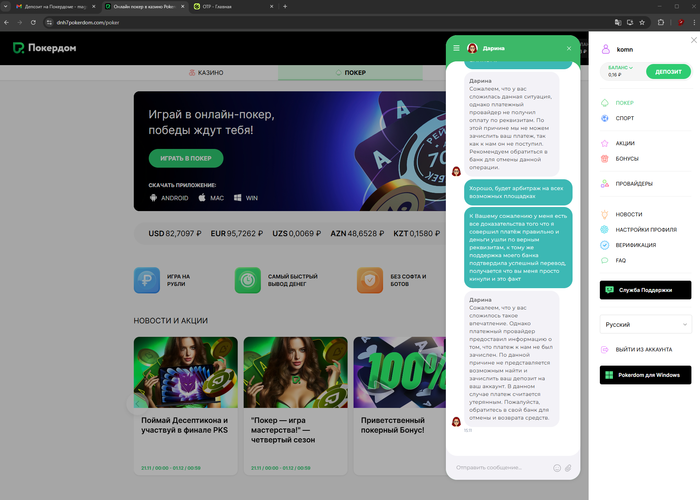Image resolution: width=700 pixels, height=500 pixels.
Task: Download the MAC app
Action: point(211,198)
